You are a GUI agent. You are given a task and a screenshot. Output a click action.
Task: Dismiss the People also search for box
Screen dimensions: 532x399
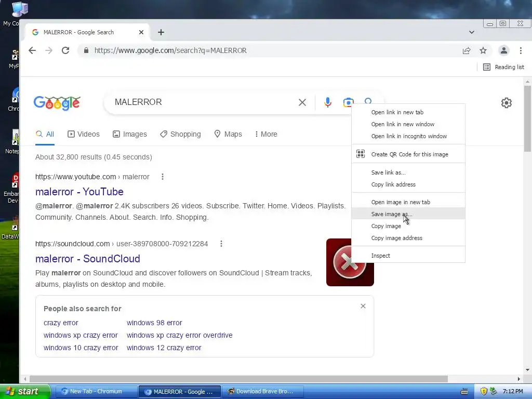coord(363,306)
